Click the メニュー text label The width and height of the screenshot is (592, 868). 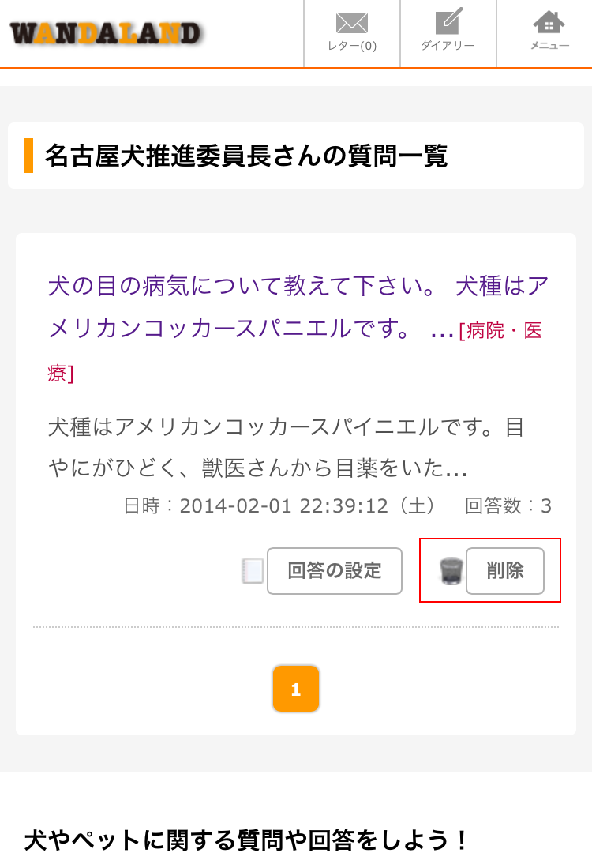click(x=549, y=45)
